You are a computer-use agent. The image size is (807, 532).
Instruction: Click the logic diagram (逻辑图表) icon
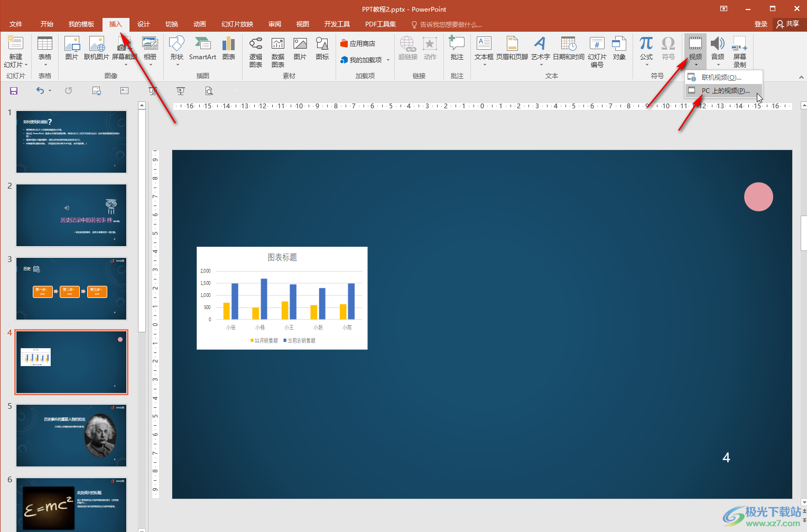pyautogui.click(x=256, y=52)
